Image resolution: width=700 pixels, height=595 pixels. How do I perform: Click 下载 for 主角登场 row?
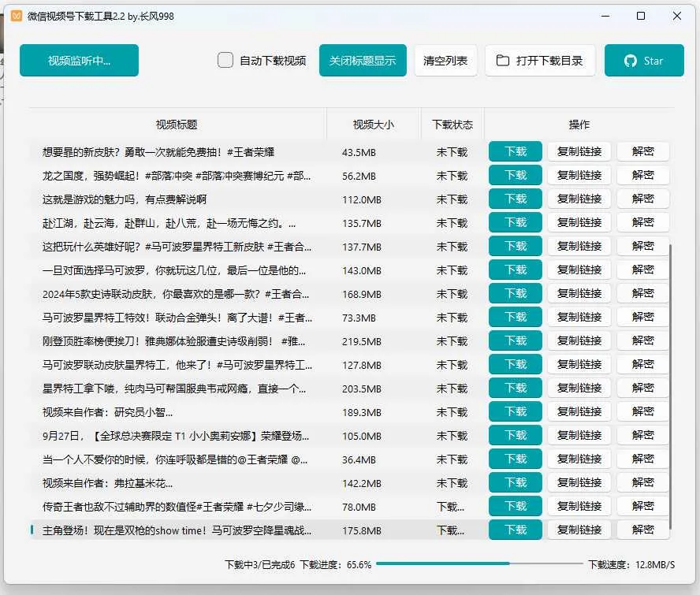[516, 530]
